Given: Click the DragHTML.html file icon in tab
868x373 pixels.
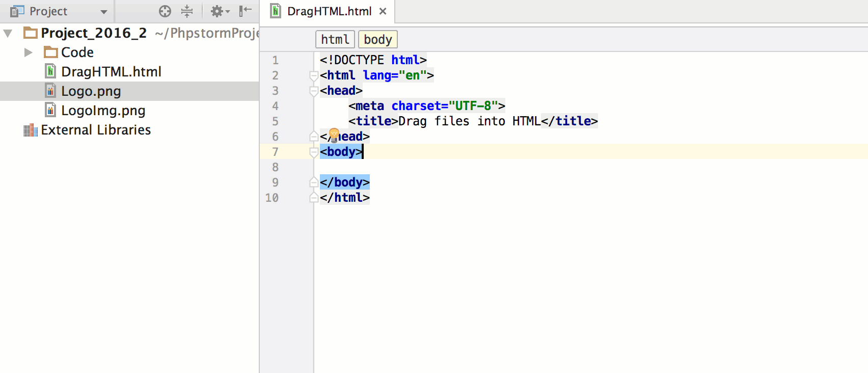Looking at the screenshot, I should point(276,11).
